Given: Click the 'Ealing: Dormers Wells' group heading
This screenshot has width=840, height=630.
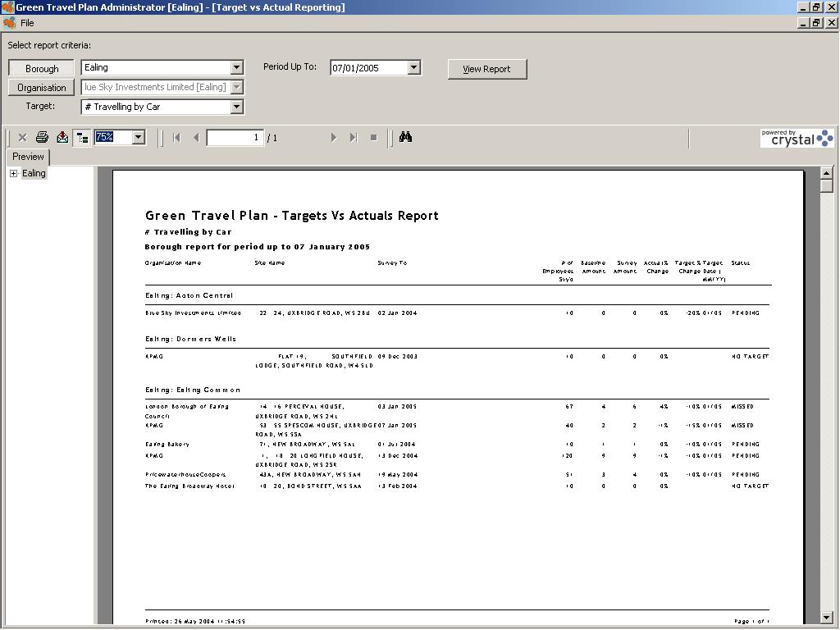Looking at the screenshot, I should pyautogui.click(x=190, y=339).
